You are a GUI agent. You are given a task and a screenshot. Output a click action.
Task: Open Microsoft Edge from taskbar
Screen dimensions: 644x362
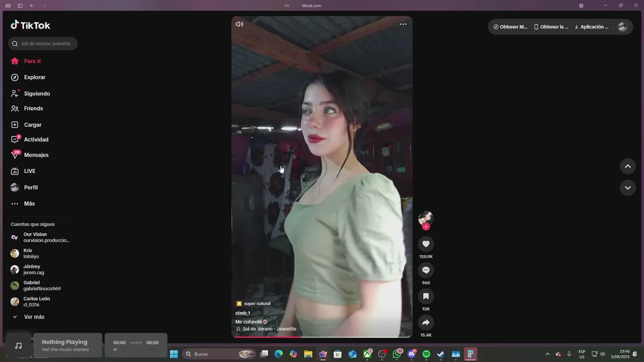click(279, 354)
